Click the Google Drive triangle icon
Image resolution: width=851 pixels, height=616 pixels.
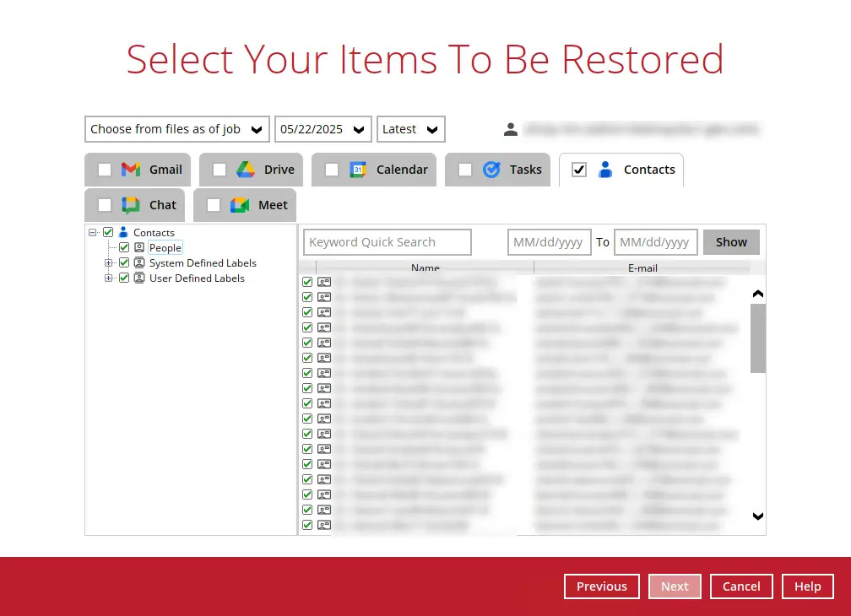246,170
